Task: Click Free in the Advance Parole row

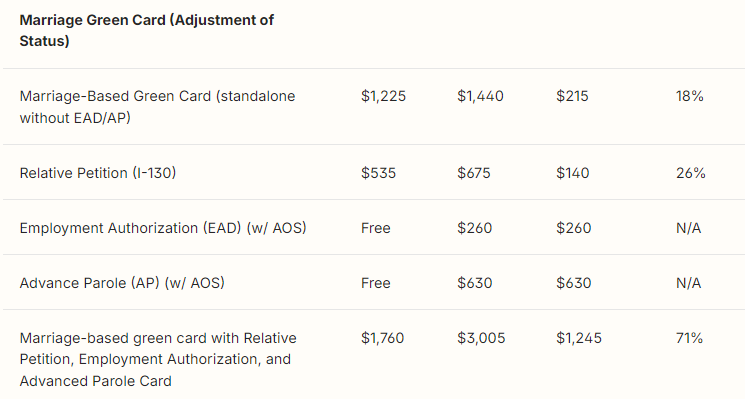Action: (x=375, y=283)
